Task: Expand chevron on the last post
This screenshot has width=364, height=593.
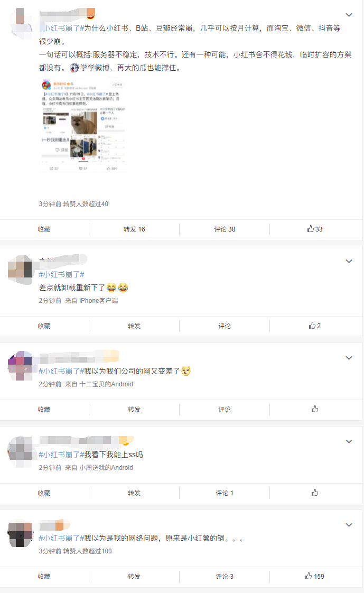Action: pos(349,525)
